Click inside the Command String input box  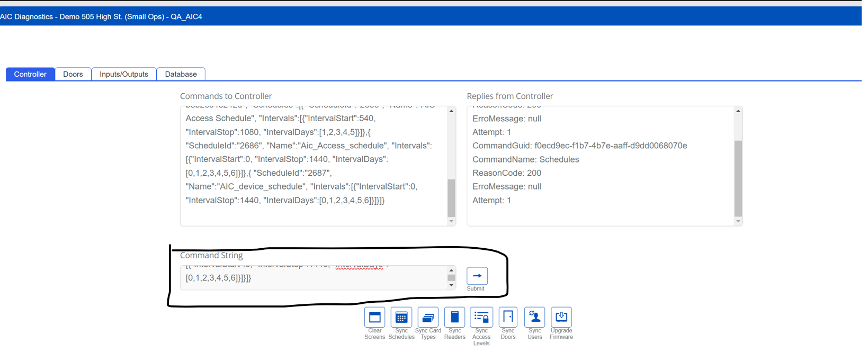[312, 278]
